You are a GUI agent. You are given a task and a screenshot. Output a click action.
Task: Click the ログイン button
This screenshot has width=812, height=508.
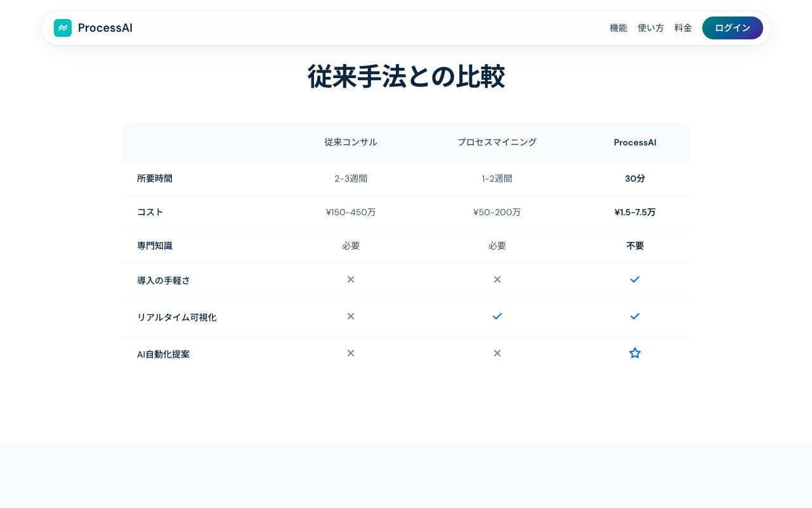click(x=733, y=28)
